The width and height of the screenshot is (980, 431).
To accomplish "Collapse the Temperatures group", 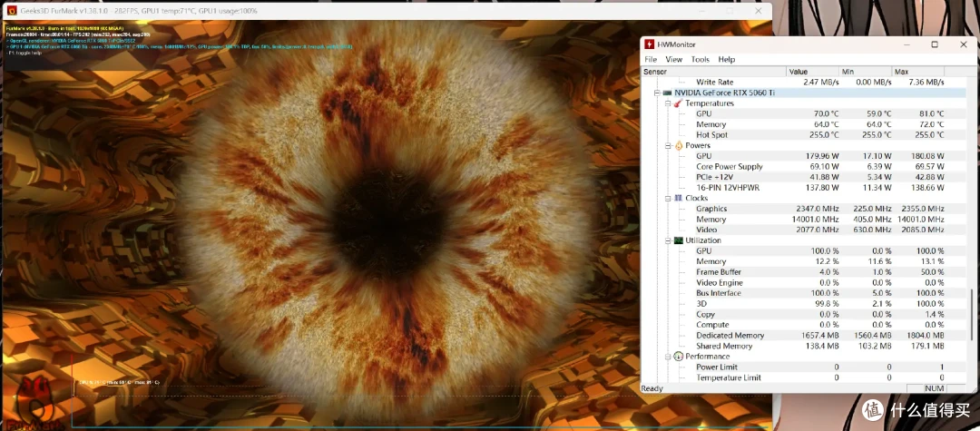I will [x=668, y=103].
